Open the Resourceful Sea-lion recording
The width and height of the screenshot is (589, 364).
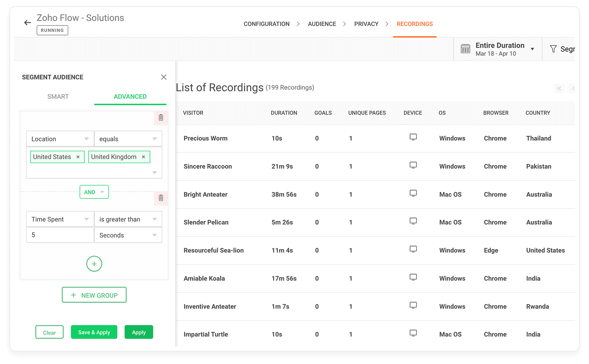[214, 250]
